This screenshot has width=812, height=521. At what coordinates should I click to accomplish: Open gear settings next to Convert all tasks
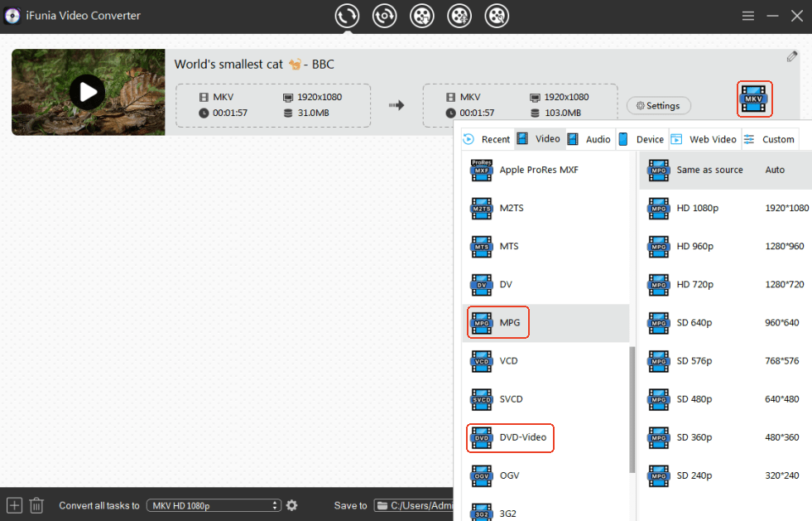tap(291, 505)
